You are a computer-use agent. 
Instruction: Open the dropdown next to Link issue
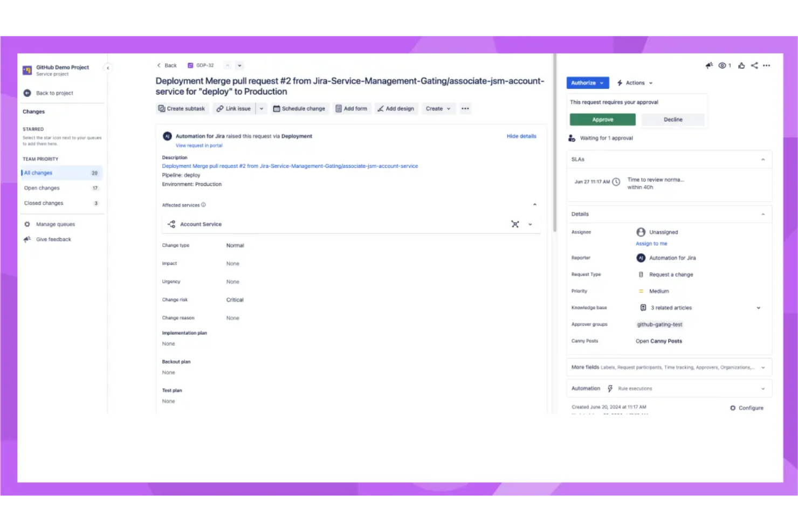coord(262,108)
